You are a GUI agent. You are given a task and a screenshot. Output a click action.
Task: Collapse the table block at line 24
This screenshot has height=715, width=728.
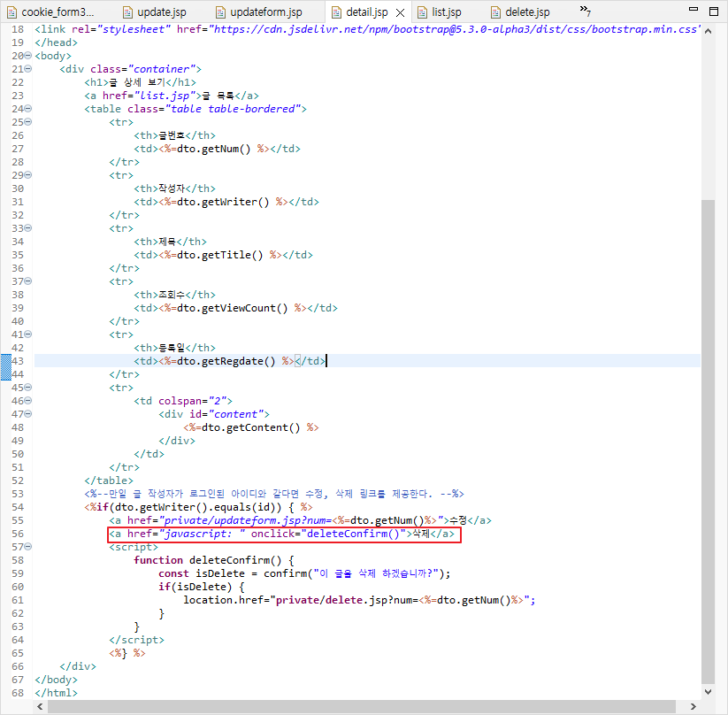point(28,109)
